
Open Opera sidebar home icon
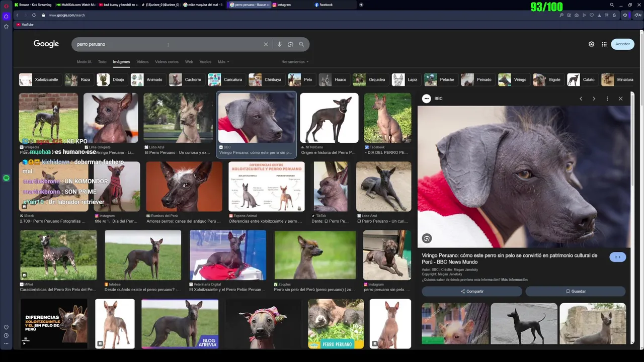point(6,16)
